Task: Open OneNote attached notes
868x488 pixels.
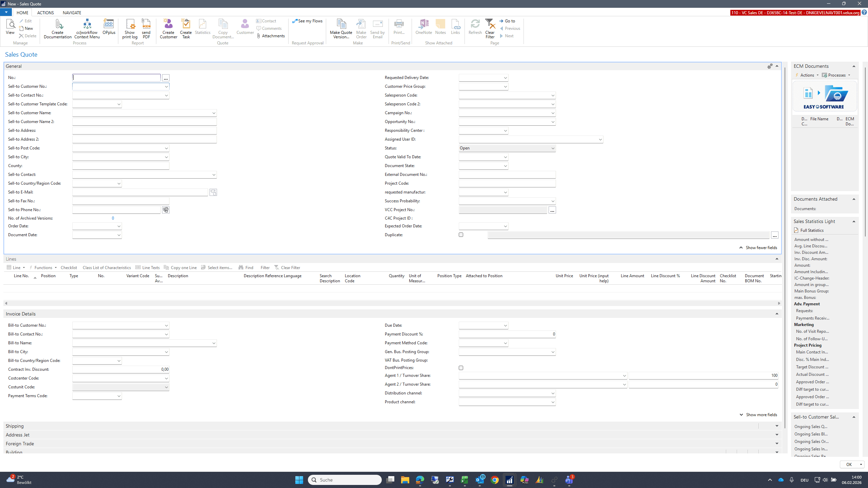Action: [424, 27]
